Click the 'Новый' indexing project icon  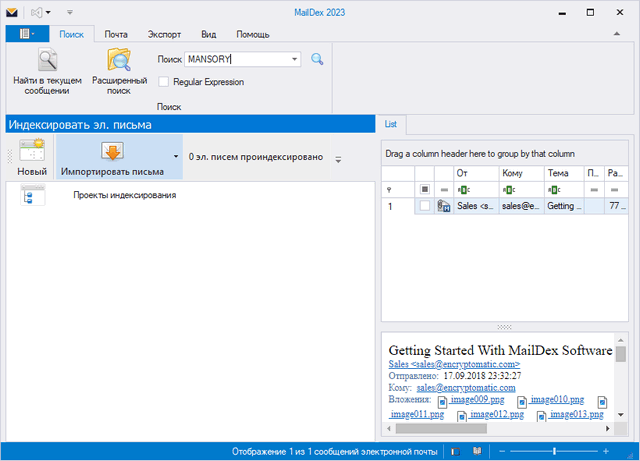click(x=31, y=152)
